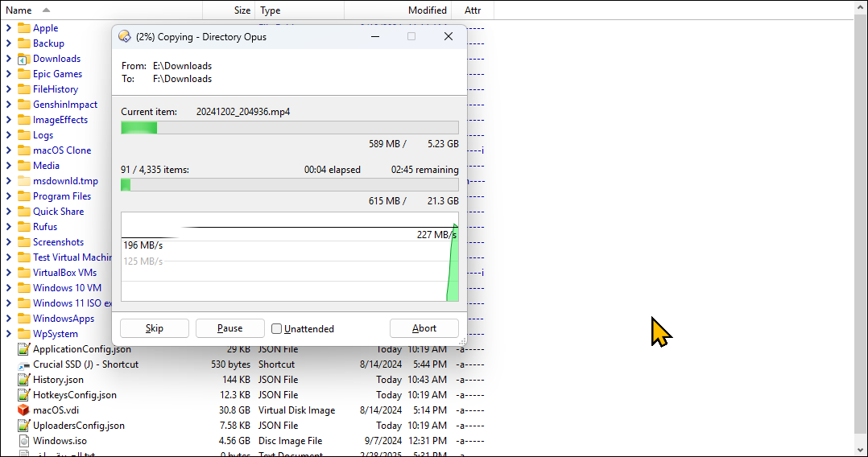This screenshot has height=457, width=868.
Task: Abort the file copy
Action: [x=424, y=328]
